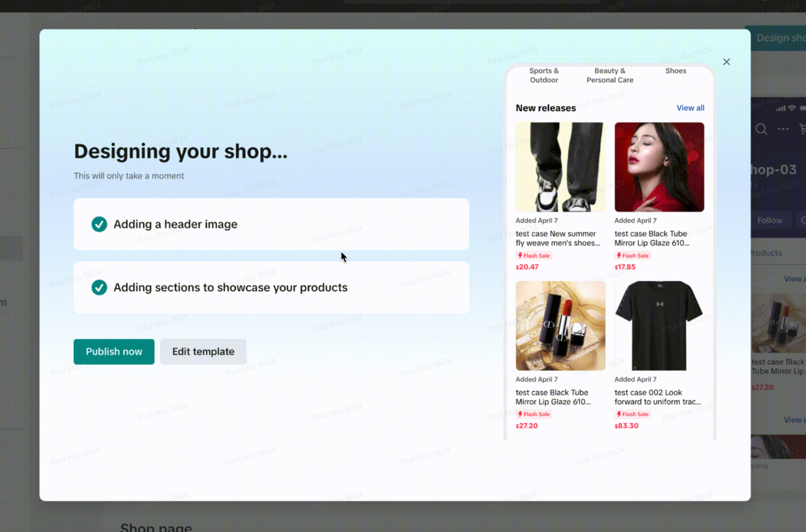Open the men's shoes product image
The width and height of the screenshot is (806, 532).
pos(560,167)
